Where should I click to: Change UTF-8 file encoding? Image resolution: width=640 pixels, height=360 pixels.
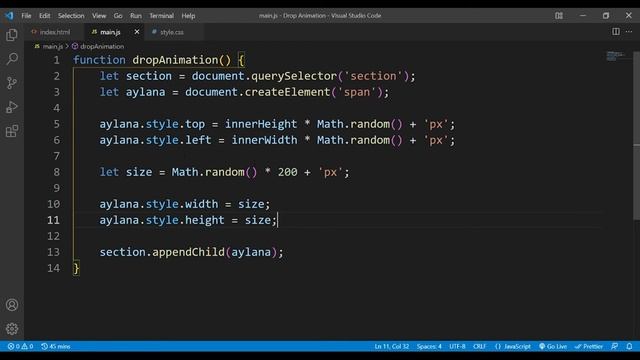(457, 346)
